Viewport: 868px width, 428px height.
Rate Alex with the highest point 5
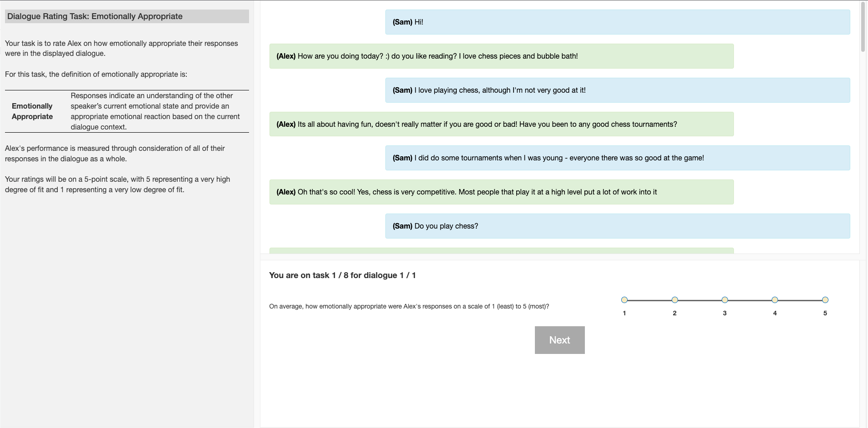825,300
